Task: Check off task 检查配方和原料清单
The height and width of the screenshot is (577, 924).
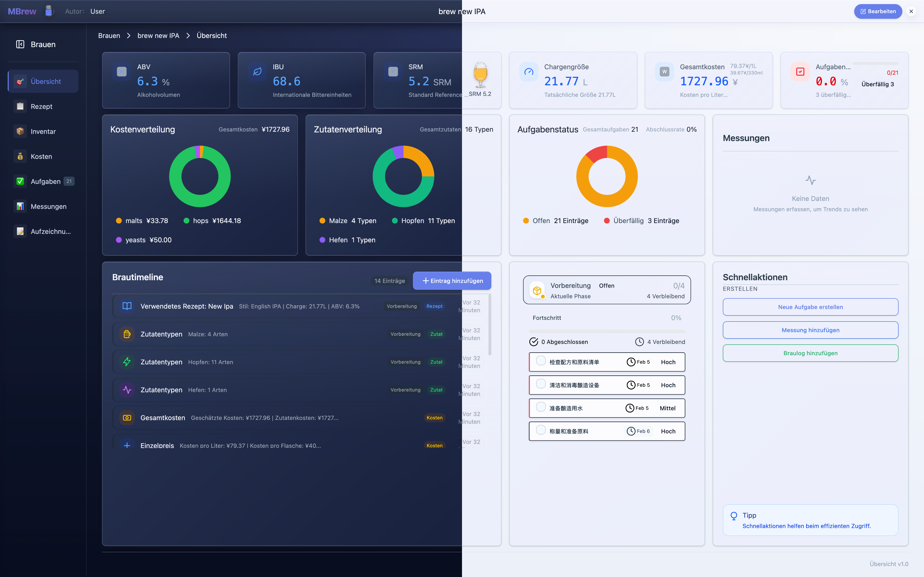Action: [541, 361]
